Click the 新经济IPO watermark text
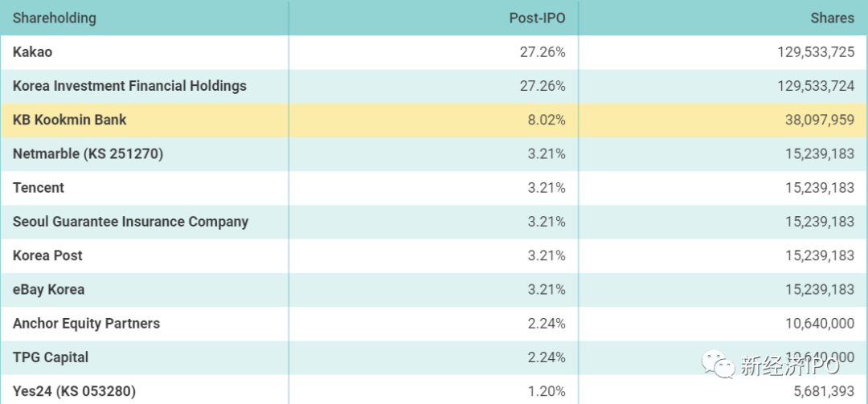Screen dimensions: 868x404 [x=789, y=366]
